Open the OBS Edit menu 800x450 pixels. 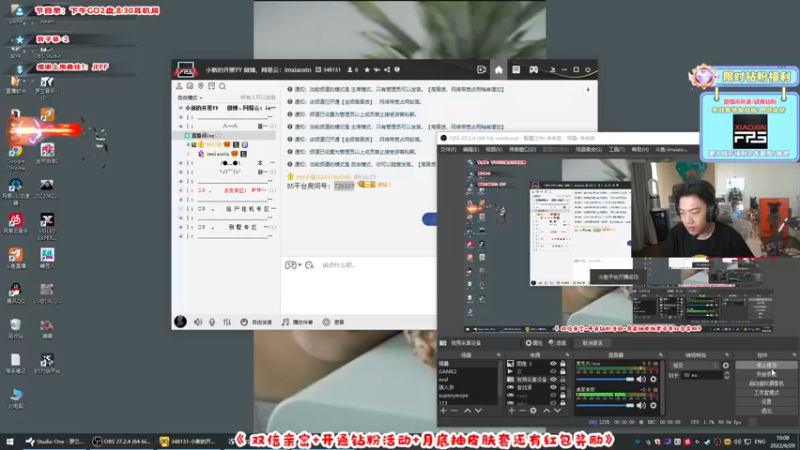tap(470, 149)
